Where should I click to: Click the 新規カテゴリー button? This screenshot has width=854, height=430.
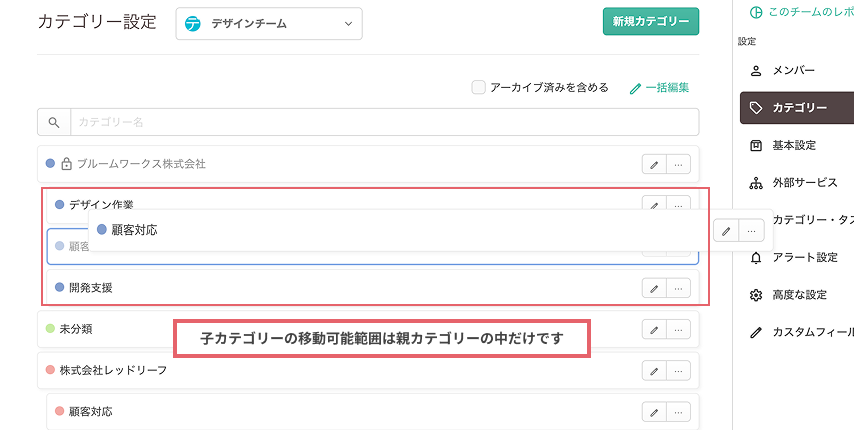pos(651,22)
